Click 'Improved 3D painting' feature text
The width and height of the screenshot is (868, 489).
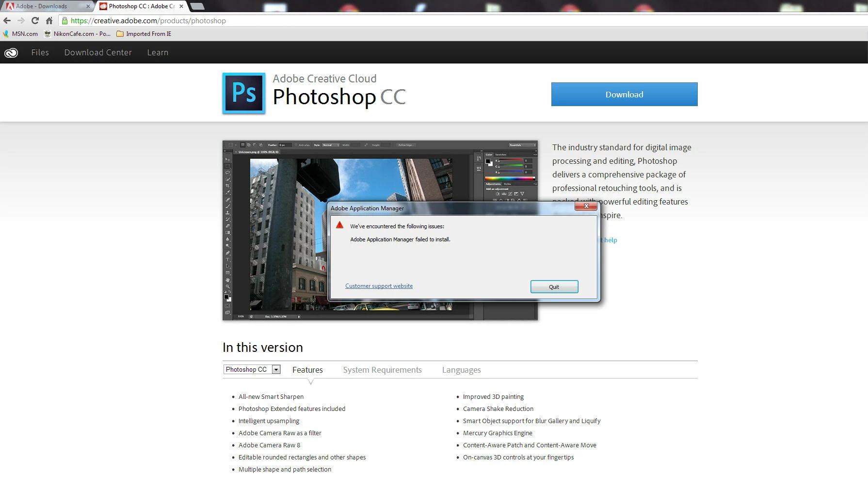(493, 396)
